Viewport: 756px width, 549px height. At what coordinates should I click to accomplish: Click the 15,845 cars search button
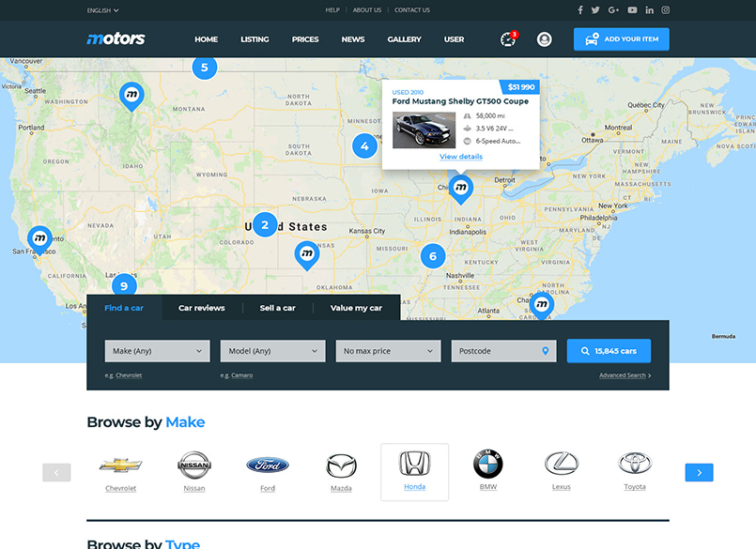(609, 351)
